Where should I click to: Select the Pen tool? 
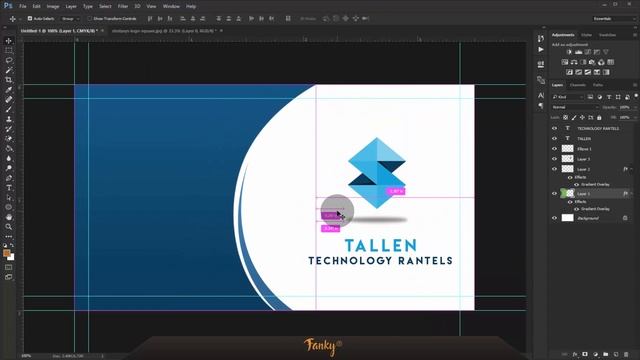click(x=9, y=178)
